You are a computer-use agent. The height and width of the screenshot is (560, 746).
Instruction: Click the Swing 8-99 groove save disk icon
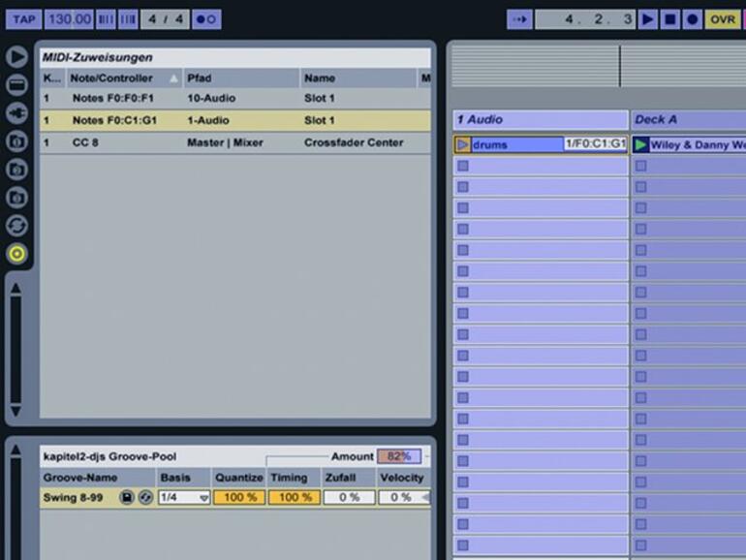[127, 498]
